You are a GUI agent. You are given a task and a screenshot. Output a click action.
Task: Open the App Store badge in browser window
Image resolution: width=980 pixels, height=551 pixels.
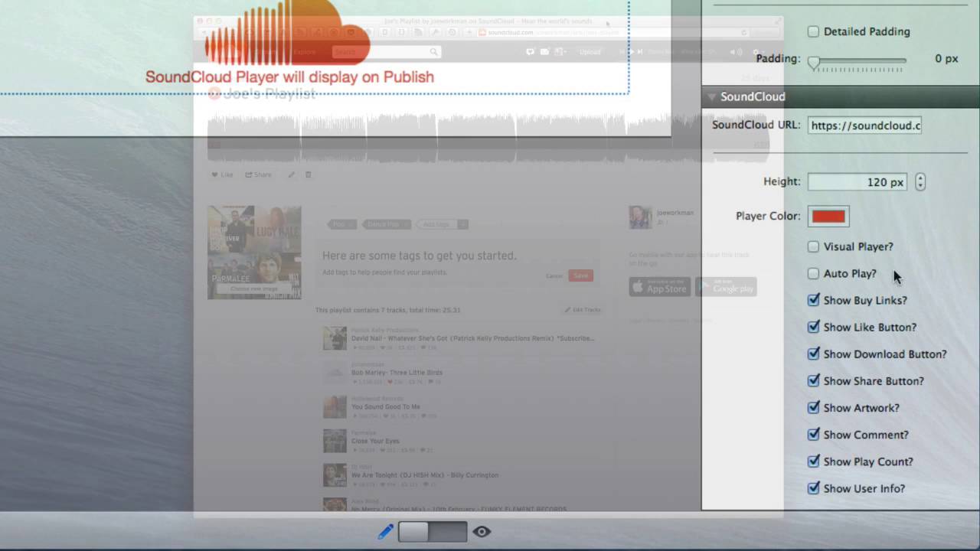tap(659, 287)
